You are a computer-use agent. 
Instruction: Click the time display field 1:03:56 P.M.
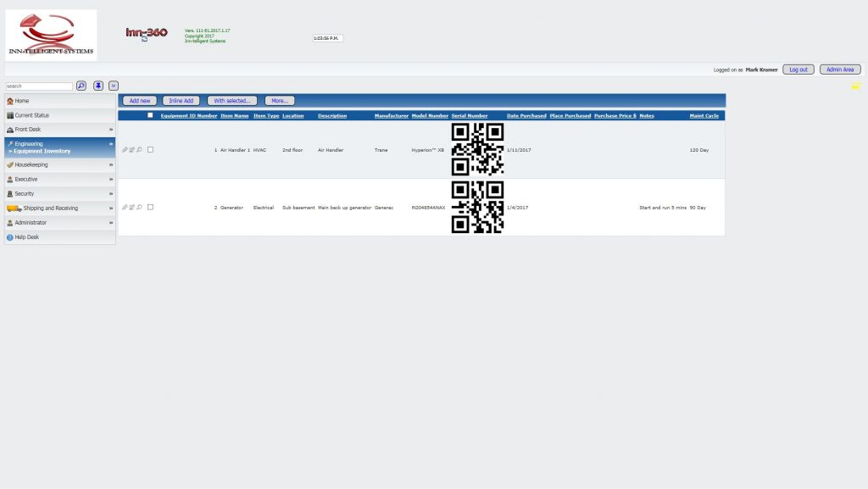click(x=327, y=38)
